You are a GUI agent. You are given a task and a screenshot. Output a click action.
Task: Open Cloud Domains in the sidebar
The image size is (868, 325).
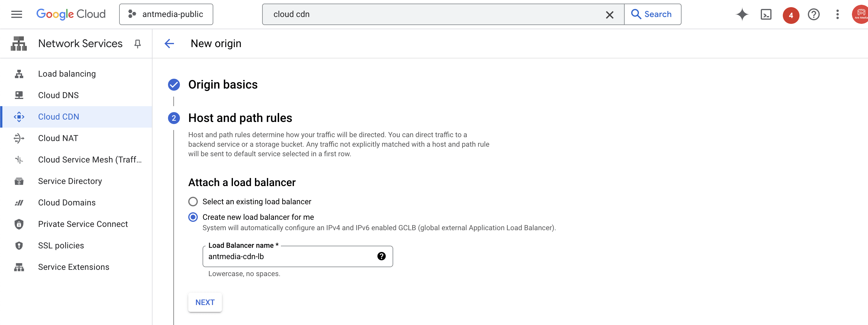click(x=76, y=203)
